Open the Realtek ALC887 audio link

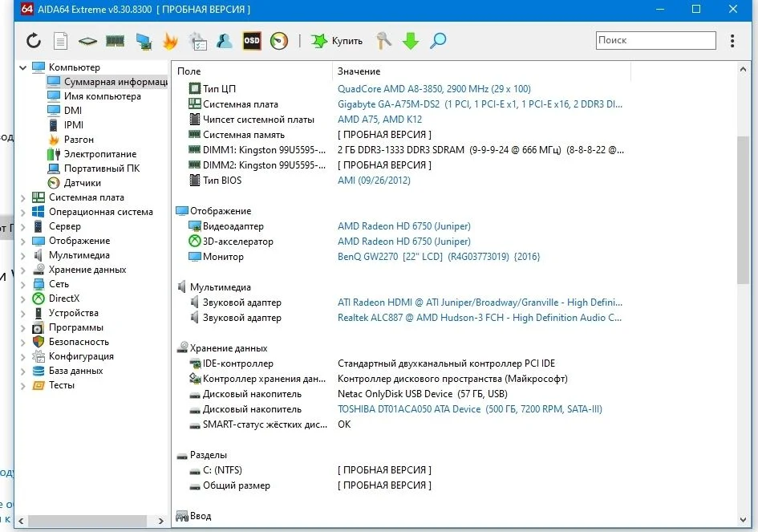(x=480, y=318)
